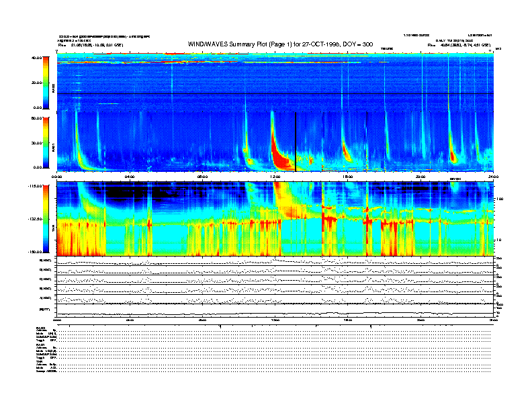The image size is (532, 411).
Task: Click the 24:00 time label under RAD1 panel
Action: (x=493, y=177)
